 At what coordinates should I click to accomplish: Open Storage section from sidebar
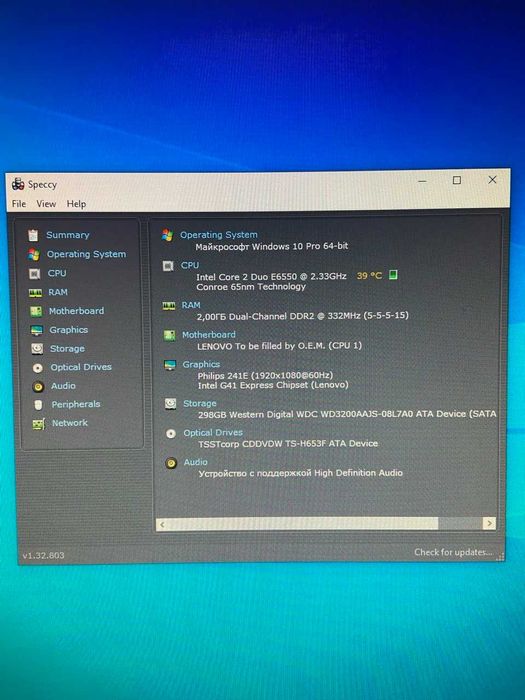(67, 349)
